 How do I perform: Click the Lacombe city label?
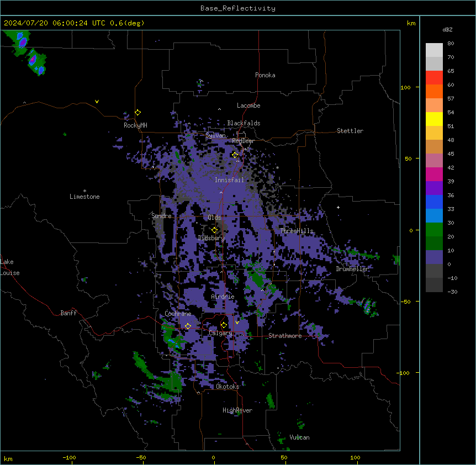(248, 105)
